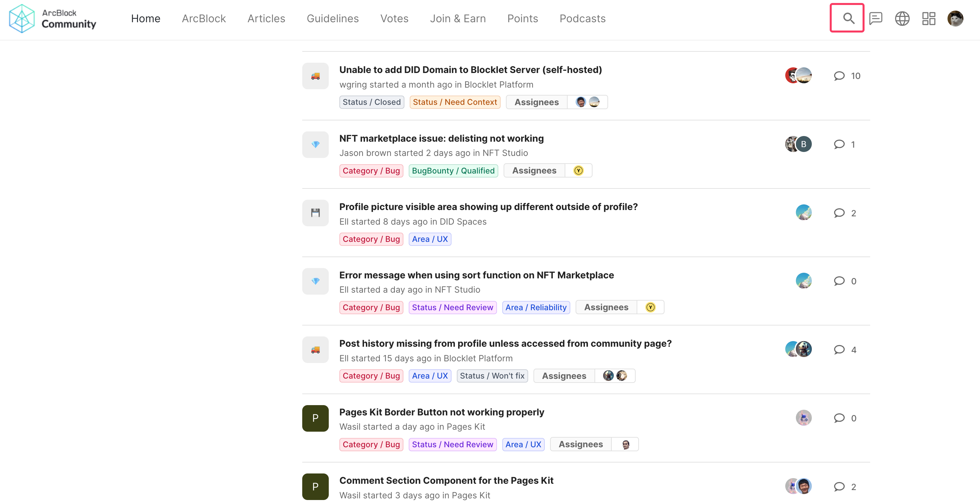Click the 'Area / Reliability' label
The image size is (980, 503).
coord(536,307)
